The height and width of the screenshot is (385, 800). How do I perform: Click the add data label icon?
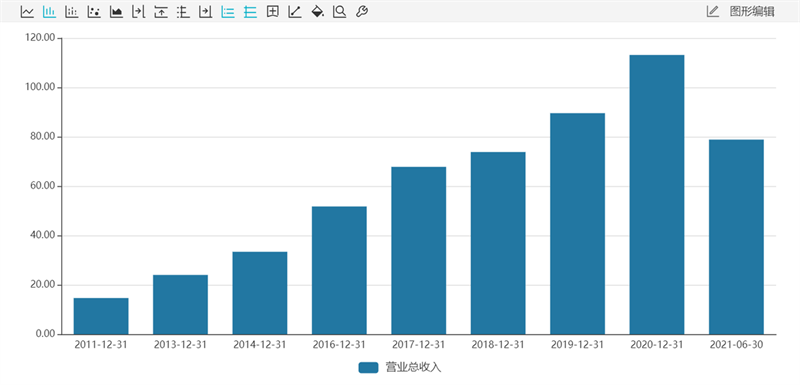272,11
